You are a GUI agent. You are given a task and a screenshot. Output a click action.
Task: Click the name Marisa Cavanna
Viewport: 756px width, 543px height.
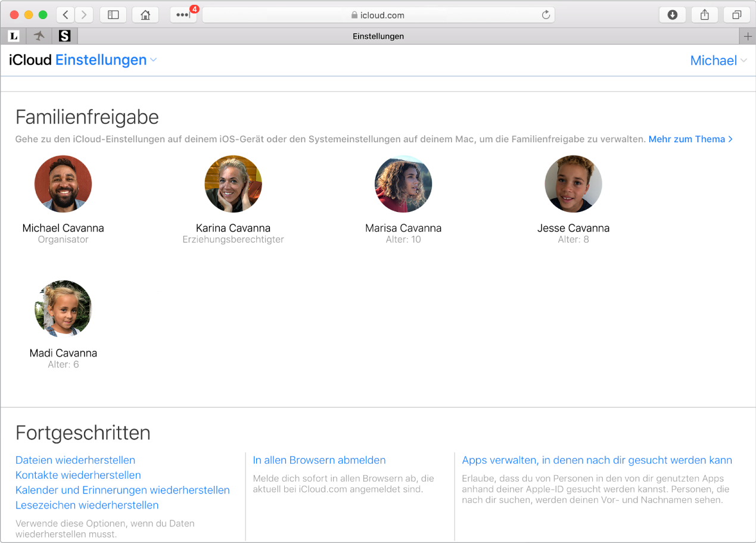click(403, 228)
